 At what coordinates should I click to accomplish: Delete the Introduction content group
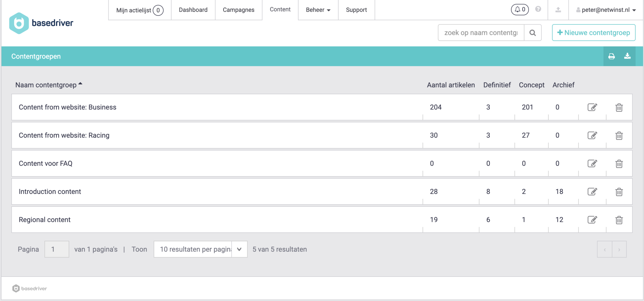[x=619, y=192]
